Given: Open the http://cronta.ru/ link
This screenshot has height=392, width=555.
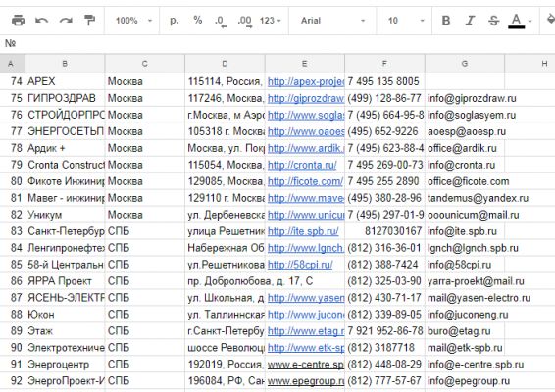Looking at the screenshot, I should tap(302, 165).
